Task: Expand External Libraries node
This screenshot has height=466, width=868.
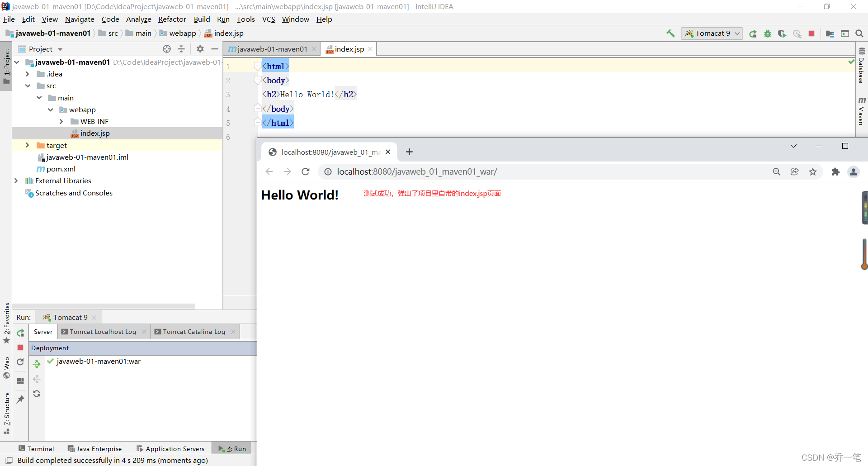Action: point(16,181)
